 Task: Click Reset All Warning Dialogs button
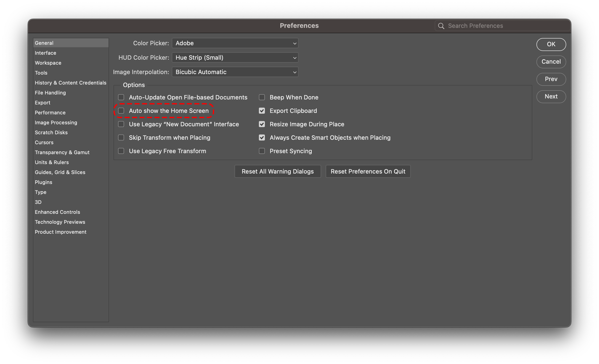(x=277, y=171)
